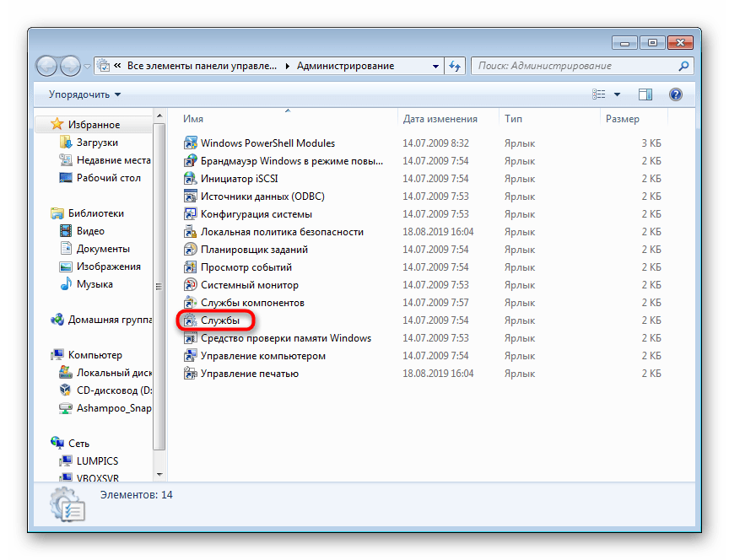Open the Службы shortcut icon
729x560 pixels.
(x=191, y=320)
